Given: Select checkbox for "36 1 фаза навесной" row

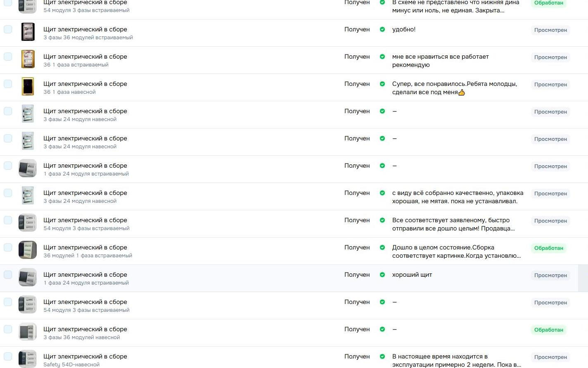Looking at the screenshot, I should tap(8, 84).
